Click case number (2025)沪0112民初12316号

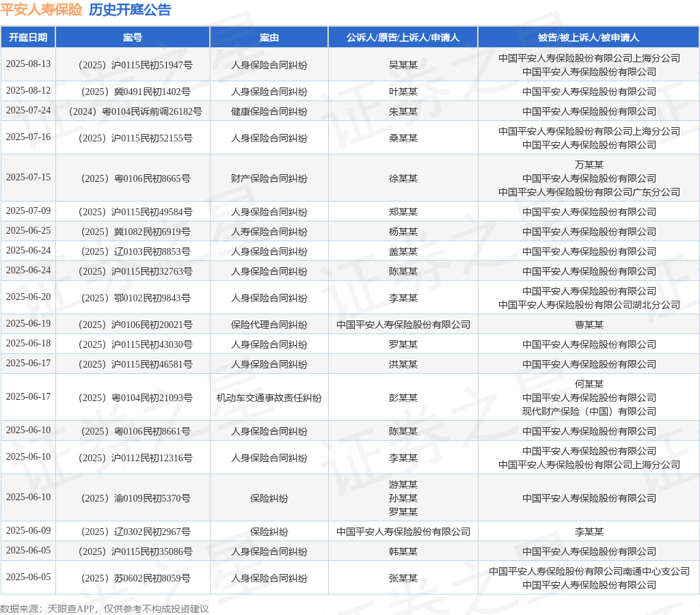coord(135,458)
